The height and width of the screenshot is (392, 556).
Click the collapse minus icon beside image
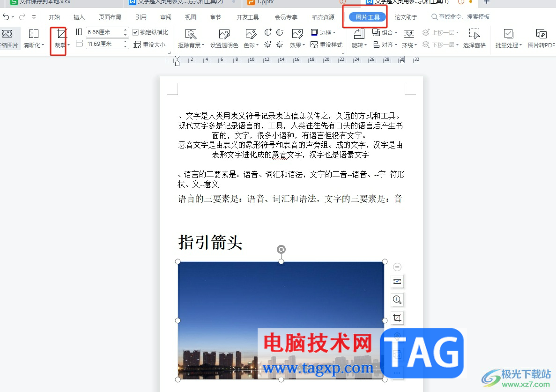tap(397, 267)
